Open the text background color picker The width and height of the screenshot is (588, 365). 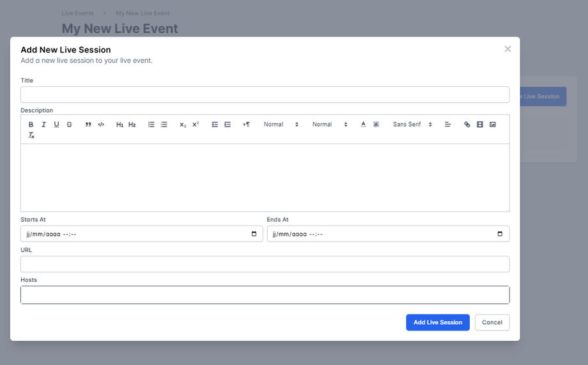[x=376, y=125]
